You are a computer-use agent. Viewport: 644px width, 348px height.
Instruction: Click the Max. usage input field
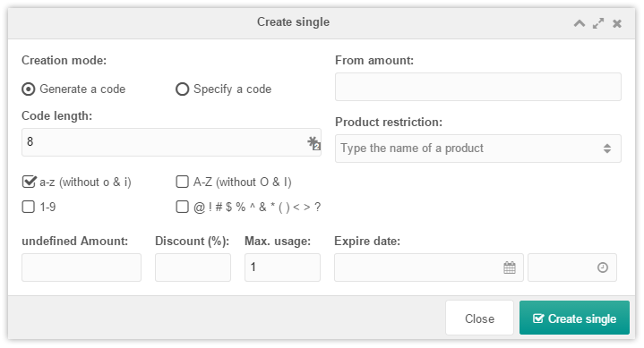[x=282, y=267]
